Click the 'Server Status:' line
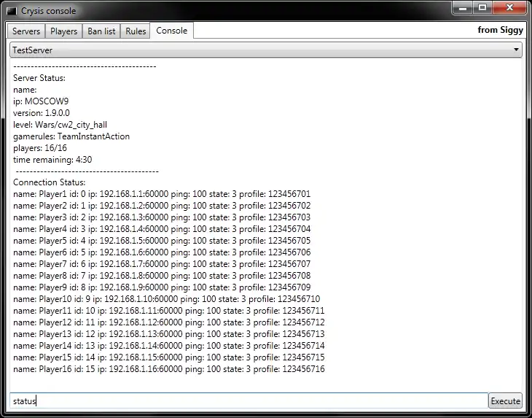532x418 pixels. pyautogui.click(x=39, y=78)
